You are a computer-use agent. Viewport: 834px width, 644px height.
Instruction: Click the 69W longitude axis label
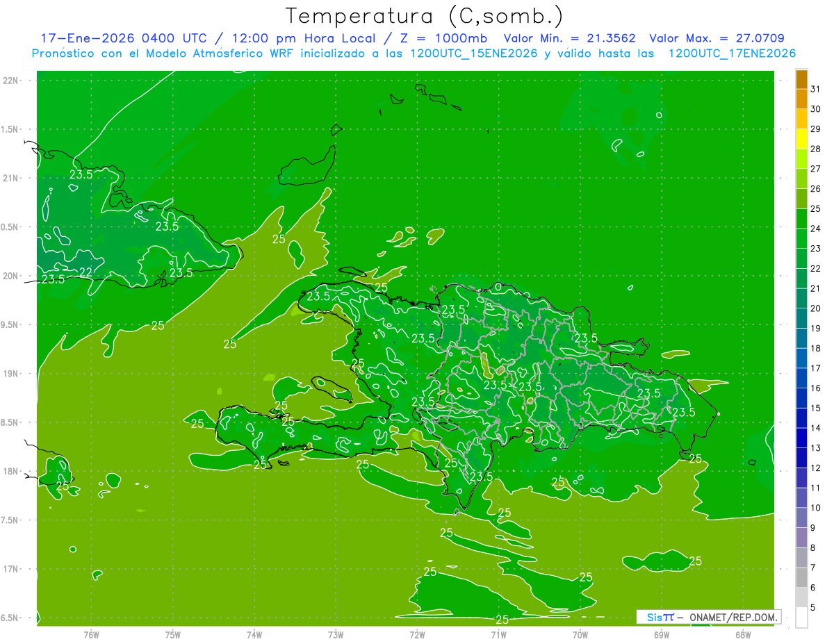661,634
